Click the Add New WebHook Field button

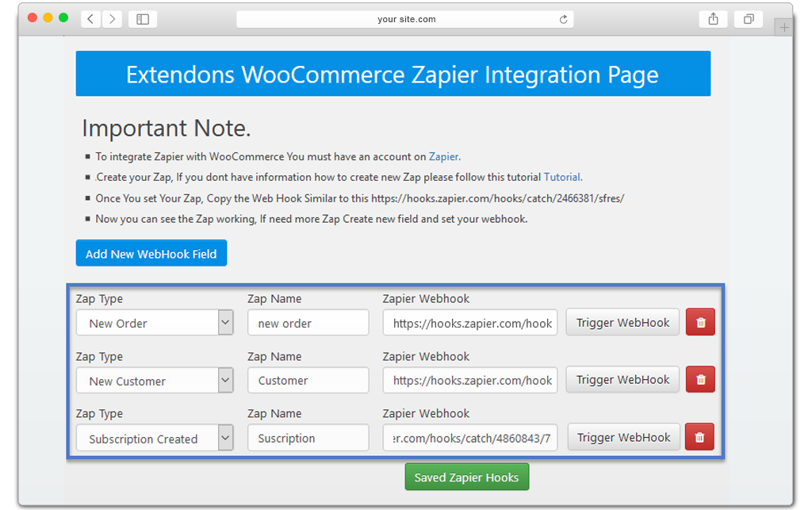(x=151, y=253)
